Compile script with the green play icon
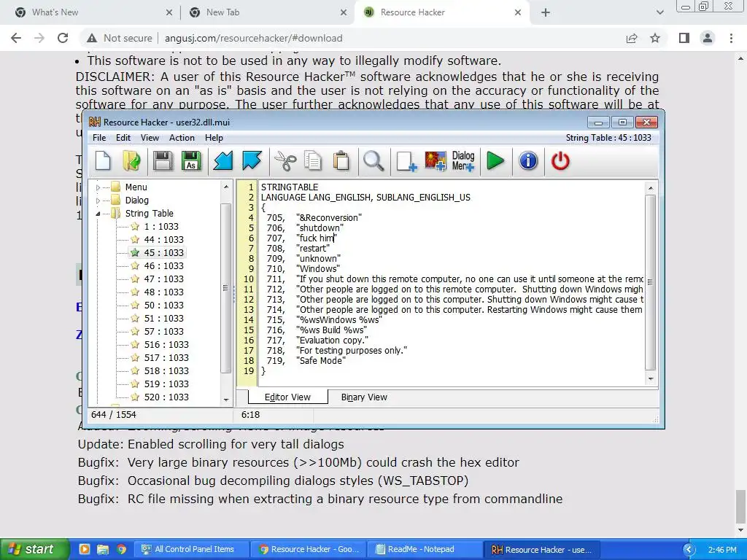Screen dimensions: 747x560 coord(495,160)
